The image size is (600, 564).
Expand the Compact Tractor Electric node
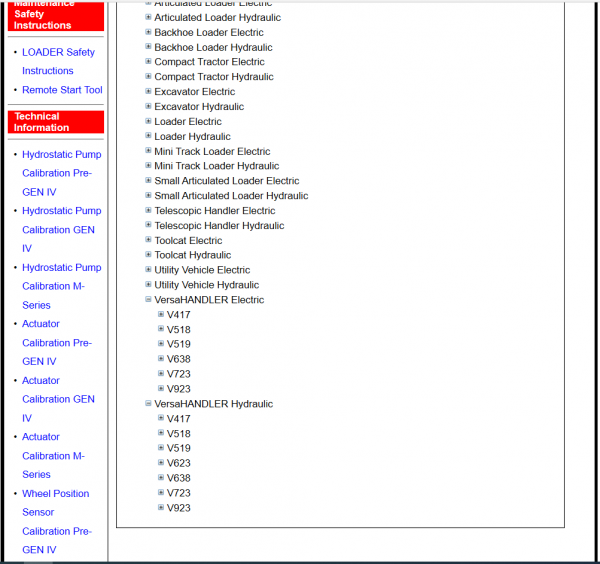[x=148, y=61]
